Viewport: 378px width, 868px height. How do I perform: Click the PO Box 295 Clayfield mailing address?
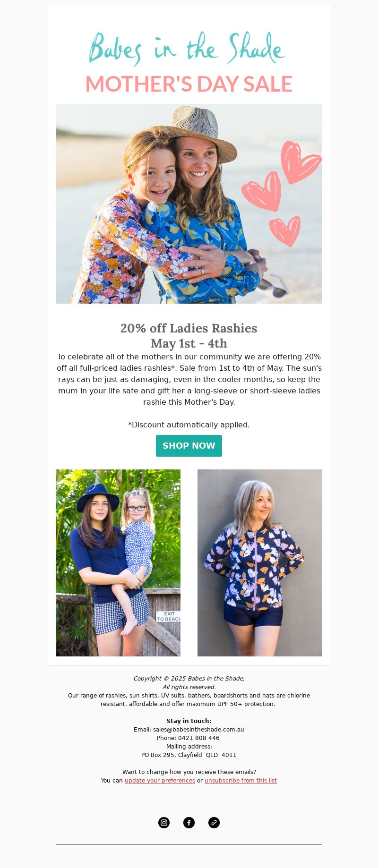(x=189, y=755)
